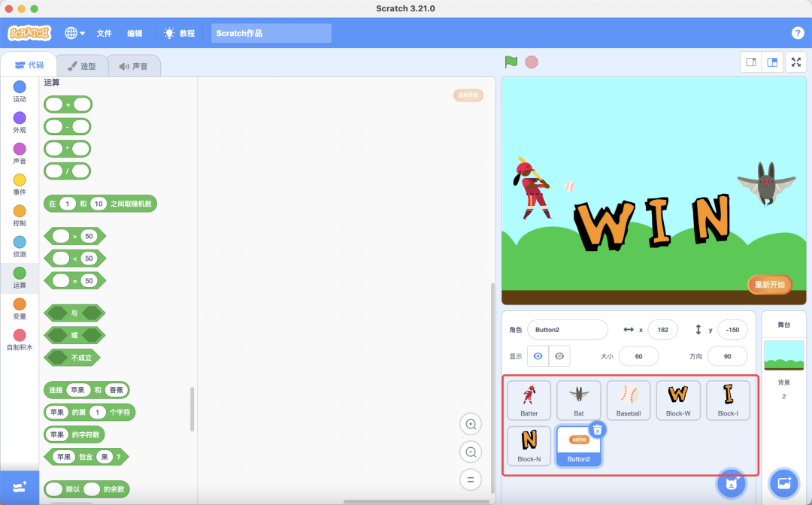This screenshot has height=505, width=812.
Task: Select the Bat sprite
Action: [x=578, y=400]
